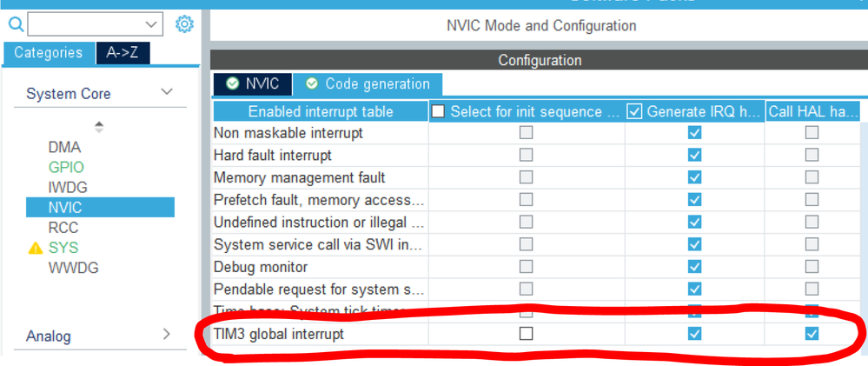
Task: Select the Non maskable interrupt row text
Action: (x=288, y=133)
